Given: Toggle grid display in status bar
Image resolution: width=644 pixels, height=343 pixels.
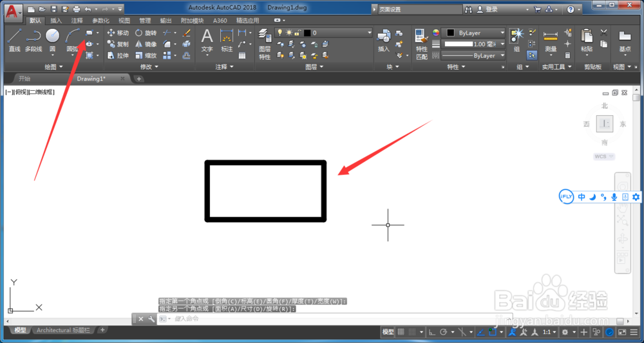Looking at the screenshot, I should point(401,332).
